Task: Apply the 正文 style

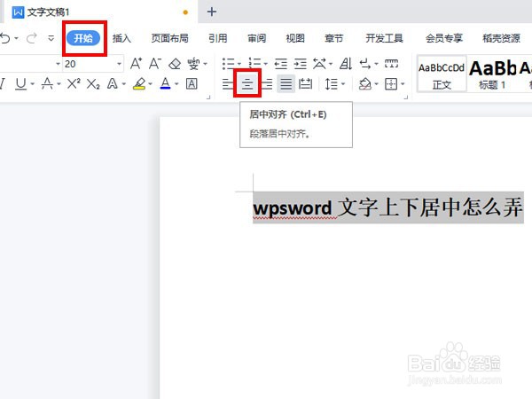Action: [x=442, y=74]
